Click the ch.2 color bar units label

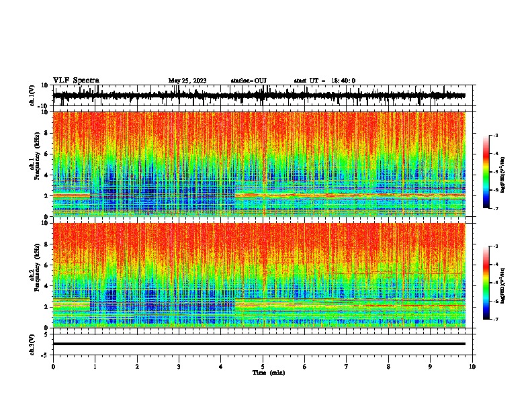502,285
